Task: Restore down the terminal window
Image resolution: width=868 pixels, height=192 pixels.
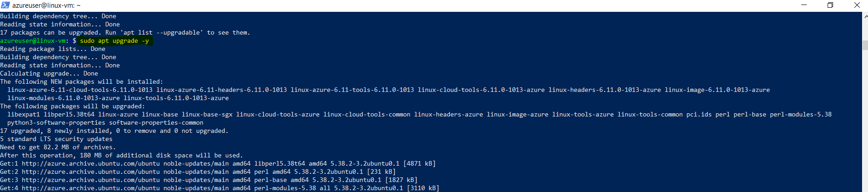Action: [830, 5]
